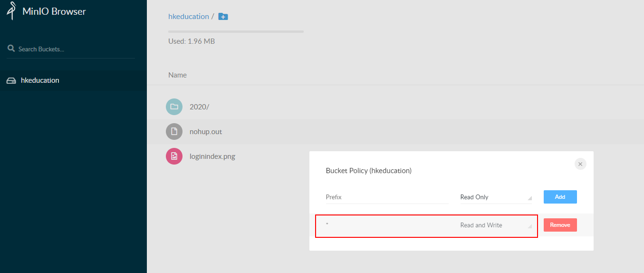Click the drive icon beside hkeducation bucket
Screen dimensions: 644x273
tap(11, 81)
